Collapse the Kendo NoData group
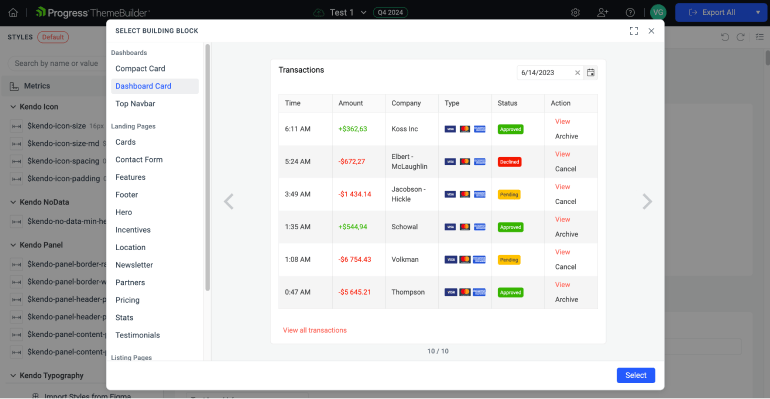The image size is (770, 399). point(13,202)
